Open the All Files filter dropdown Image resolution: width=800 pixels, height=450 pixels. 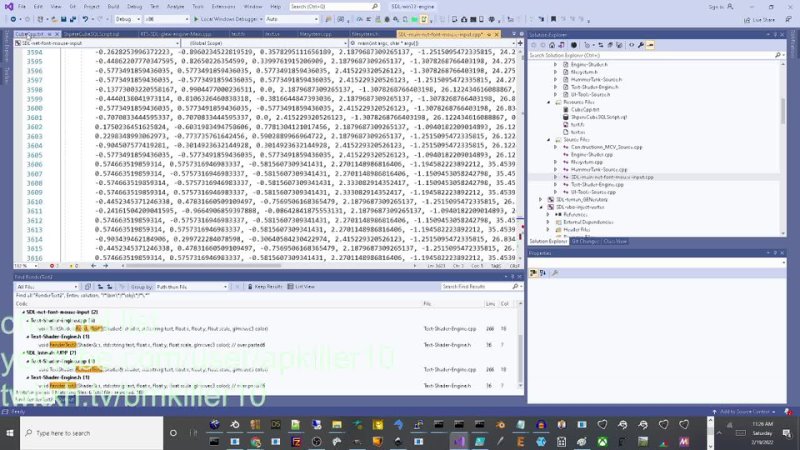click(x=47, y=287)
